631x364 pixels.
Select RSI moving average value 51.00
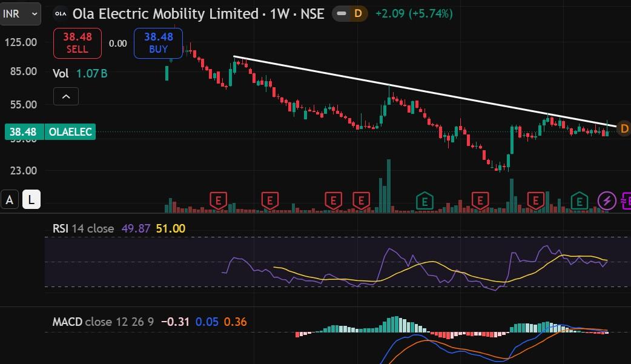pyautogui.click(x=171, y=229)
